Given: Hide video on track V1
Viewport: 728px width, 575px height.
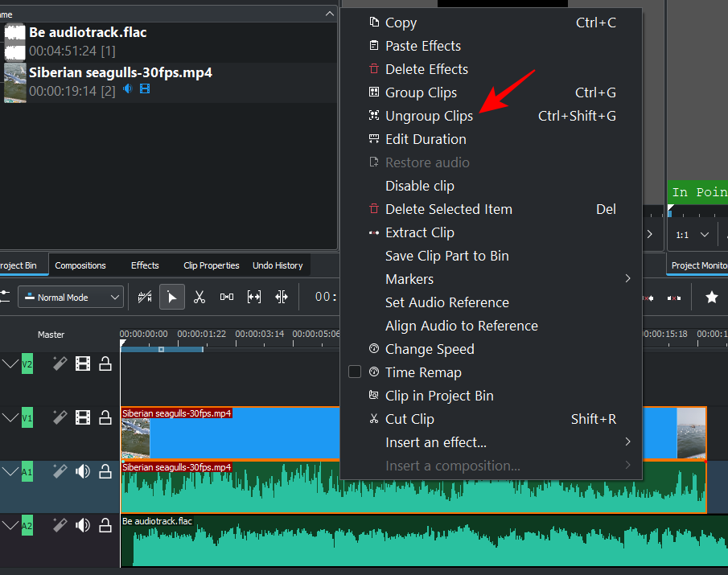Looking at the screenshot, I should click(x=82, y=417).
